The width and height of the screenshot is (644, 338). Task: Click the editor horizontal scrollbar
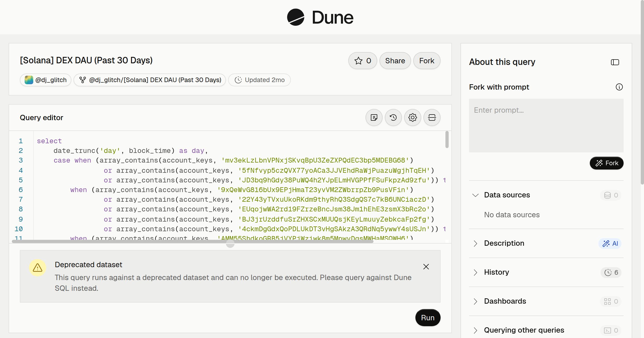click(x=193, y=241)
